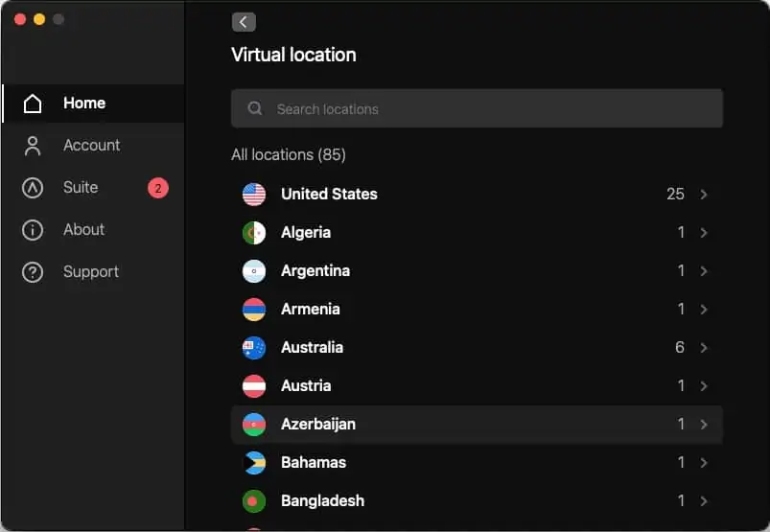Click the 25 count beside United States

click(x=675, y=195)
